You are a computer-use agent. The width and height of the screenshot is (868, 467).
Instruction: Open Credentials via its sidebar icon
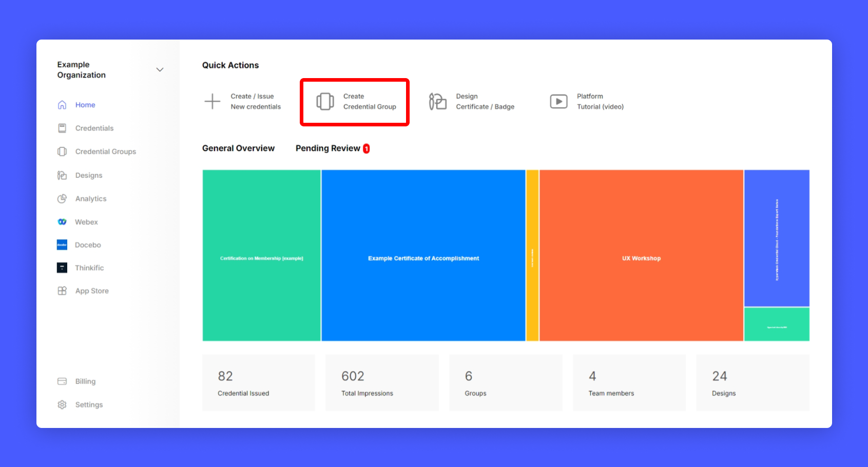pos(62,128)
